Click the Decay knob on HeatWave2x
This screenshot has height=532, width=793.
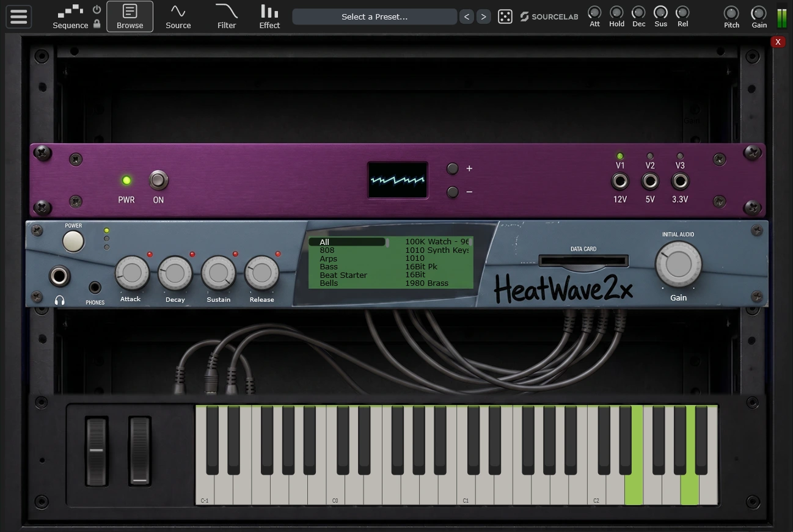[175, 272]
